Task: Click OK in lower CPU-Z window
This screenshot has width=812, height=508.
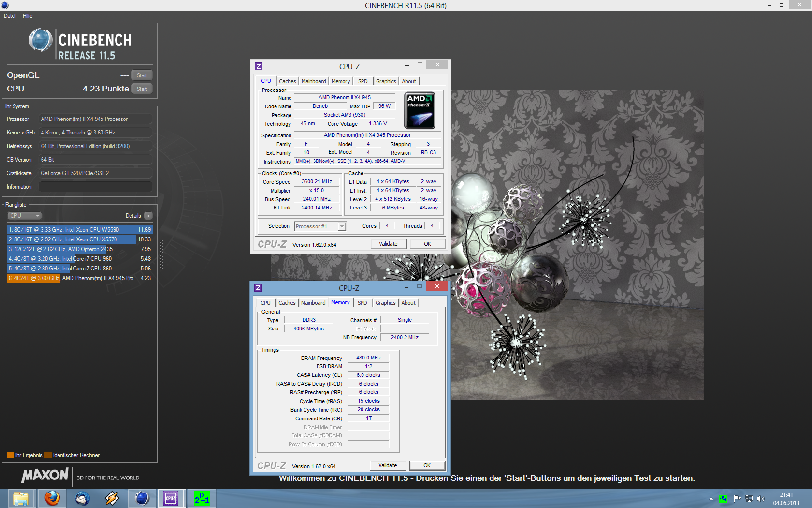Action: point(427,465)
